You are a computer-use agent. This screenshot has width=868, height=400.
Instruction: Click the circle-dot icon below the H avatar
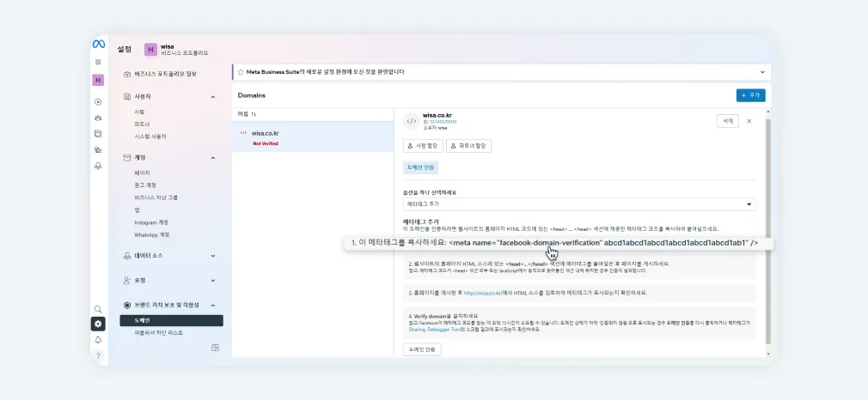[98, 102]
